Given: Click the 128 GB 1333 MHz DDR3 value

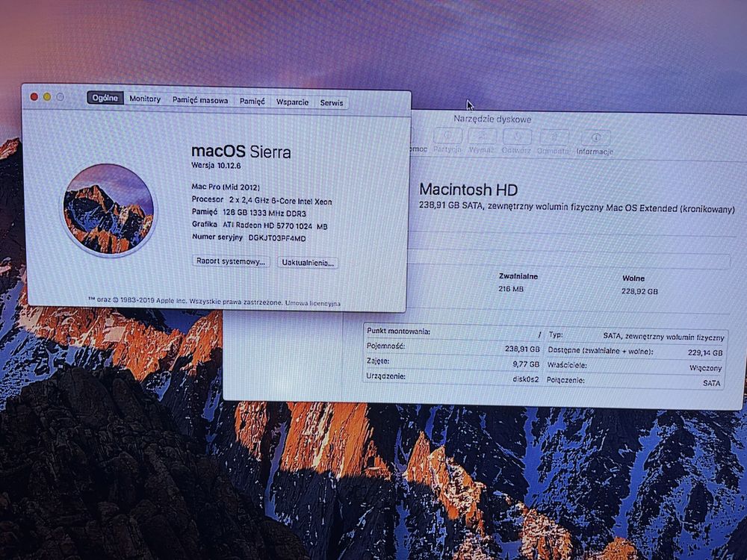Looking at the screenshot, I should (x=264, y=214).
